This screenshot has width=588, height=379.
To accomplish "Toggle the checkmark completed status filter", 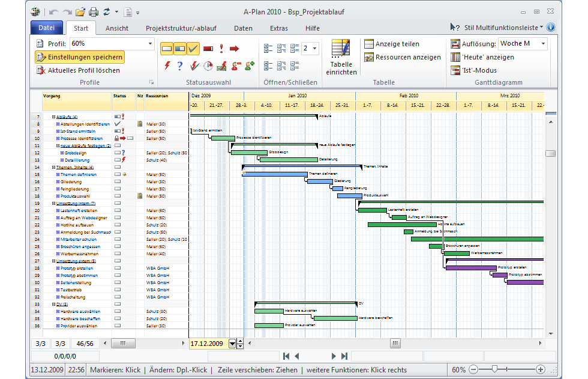I will tap(193, 49).
